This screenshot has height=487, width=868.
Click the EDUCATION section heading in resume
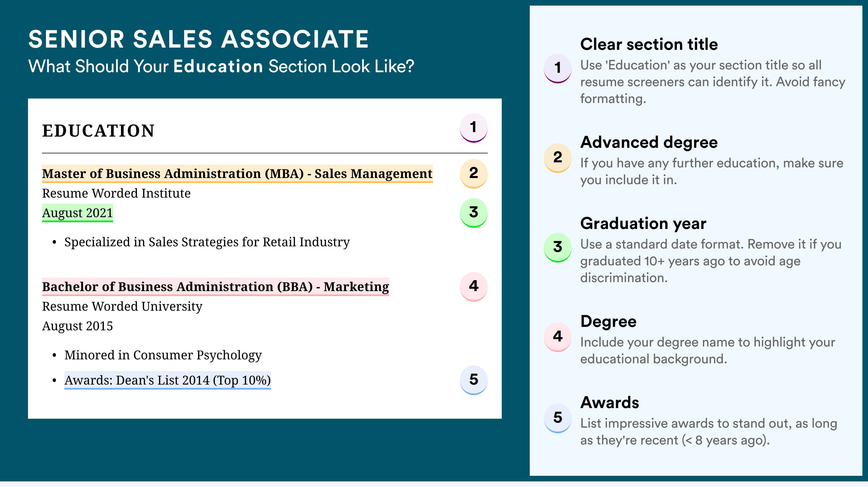[98, 131]
